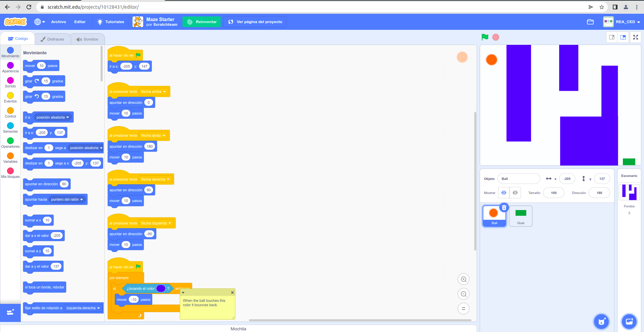Open the Archivo menu
644x332 pixels.
tap(58, 22)
